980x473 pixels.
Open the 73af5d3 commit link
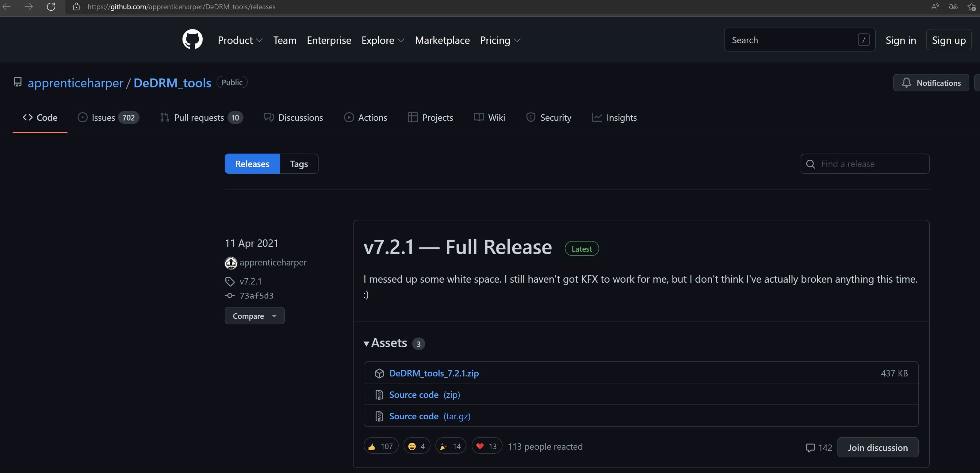tap(256, 296)
